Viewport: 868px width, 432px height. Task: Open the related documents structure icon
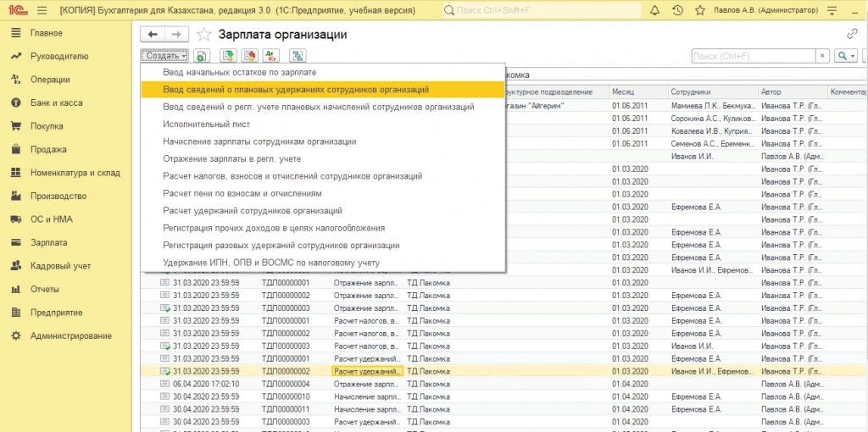[298, 56]
